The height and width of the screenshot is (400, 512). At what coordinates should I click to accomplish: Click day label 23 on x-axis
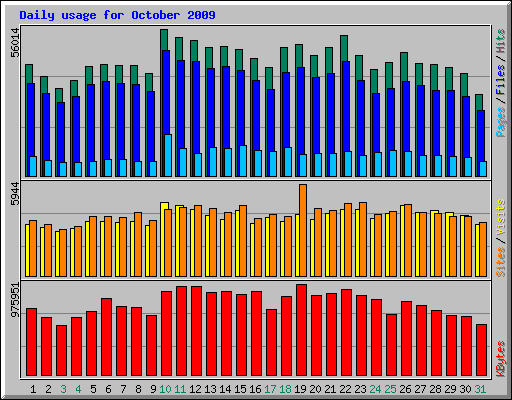coord(360,389)
